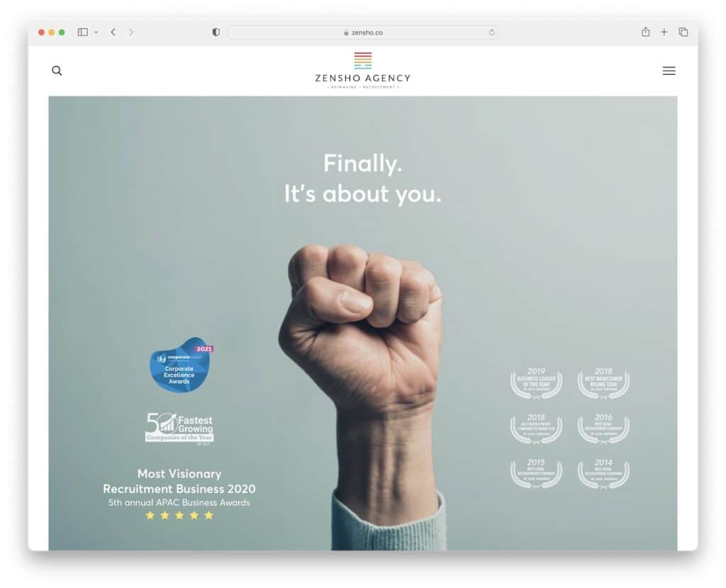726x588 pixels.
Task: Click the Zensho Agency logo
Action: tap(362, 70)
